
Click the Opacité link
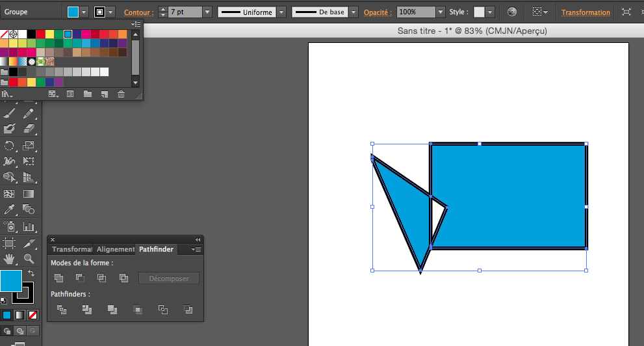point(378,13)
